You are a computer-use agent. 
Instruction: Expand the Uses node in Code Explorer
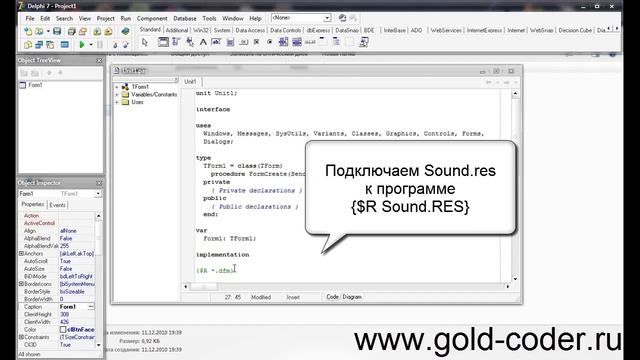pos(117,102)
